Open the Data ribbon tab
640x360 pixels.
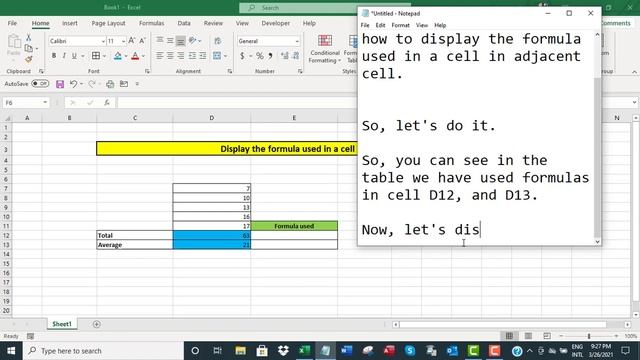(x=184, y=23)
